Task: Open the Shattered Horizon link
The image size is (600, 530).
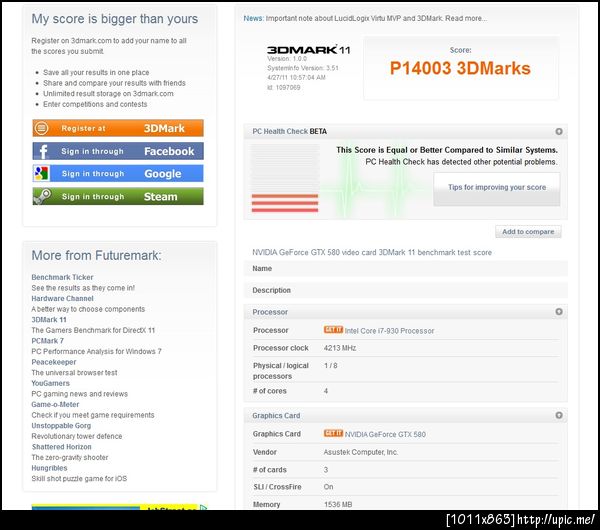Action: pos(62,447)
